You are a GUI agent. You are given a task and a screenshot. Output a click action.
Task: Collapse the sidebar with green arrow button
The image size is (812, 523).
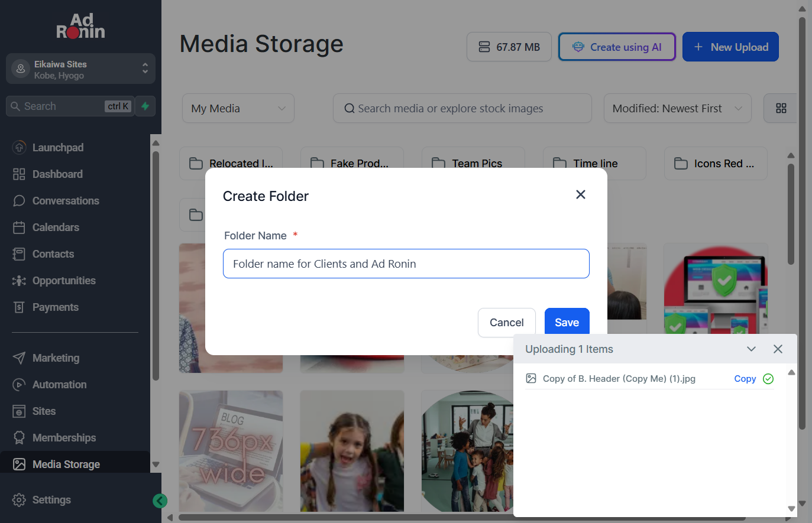point(160,501)
